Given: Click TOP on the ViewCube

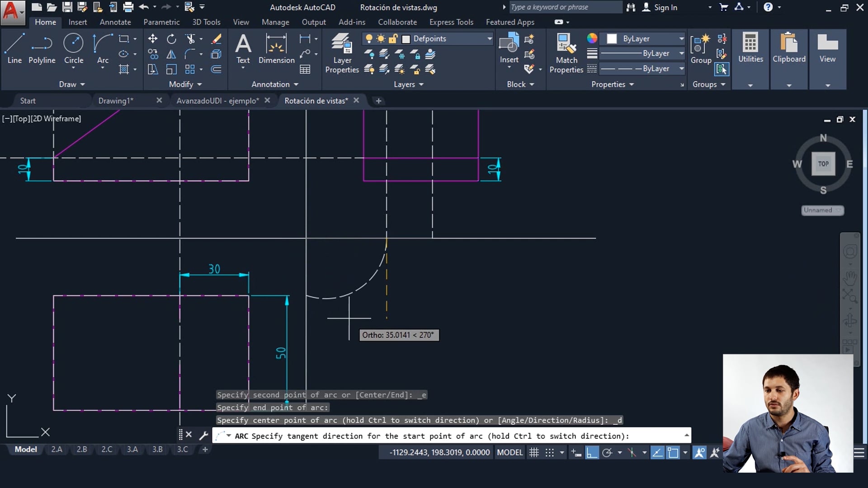Looking at the screenshot, I should [x=823, y=164].
